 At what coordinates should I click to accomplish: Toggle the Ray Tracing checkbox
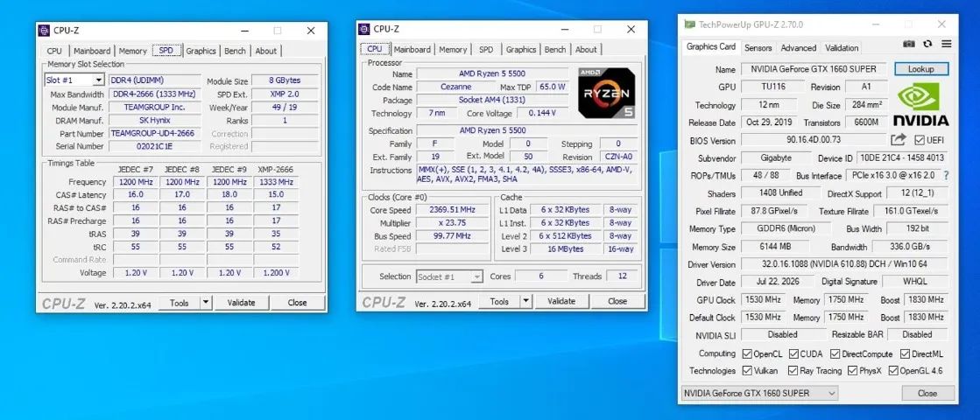coord(793,371)
